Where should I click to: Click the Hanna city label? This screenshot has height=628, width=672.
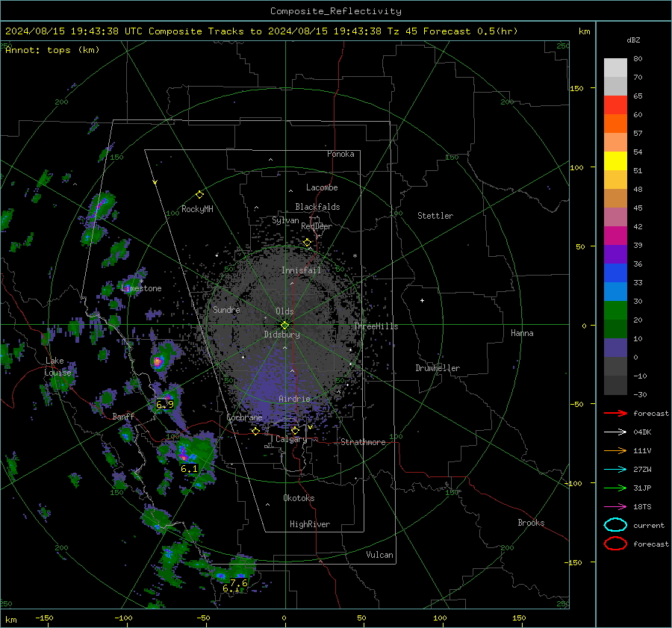(522, 334)
